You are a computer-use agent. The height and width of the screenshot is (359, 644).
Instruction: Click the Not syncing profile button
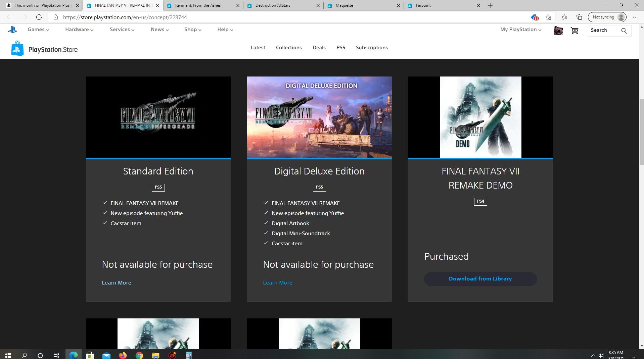(x=607, y=17)
